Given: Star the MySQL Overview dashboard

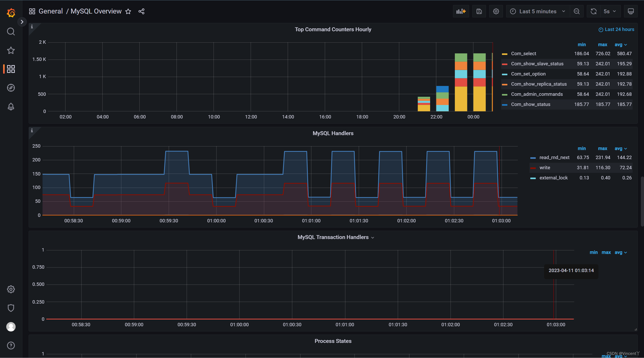Looking at the screenshot, I should 128,11.
